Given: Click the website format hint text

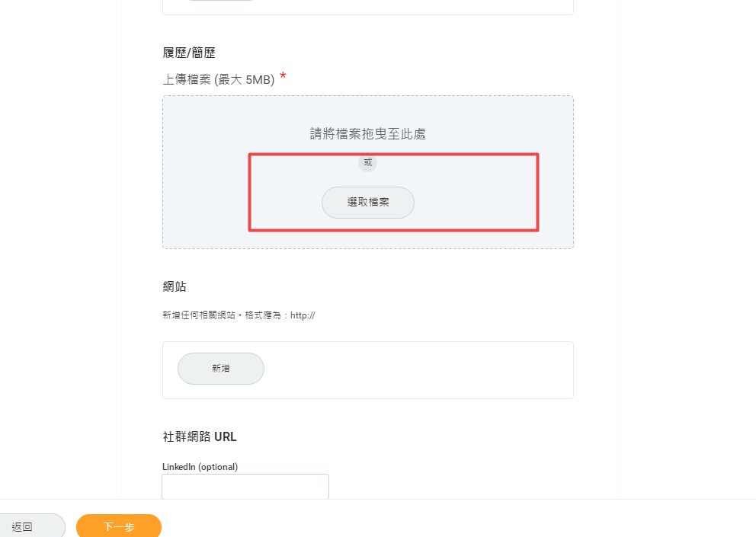Looking at the screenshot, I should click(x=241, y=315).
